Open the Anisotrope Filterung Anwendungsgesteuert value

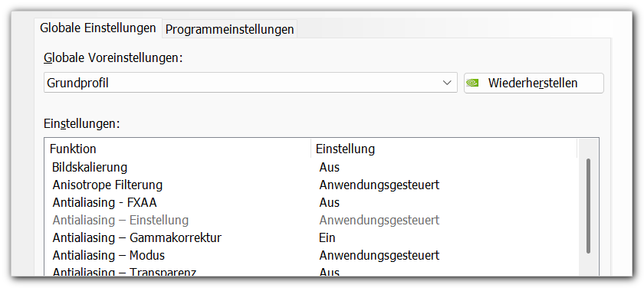point(379,185)
